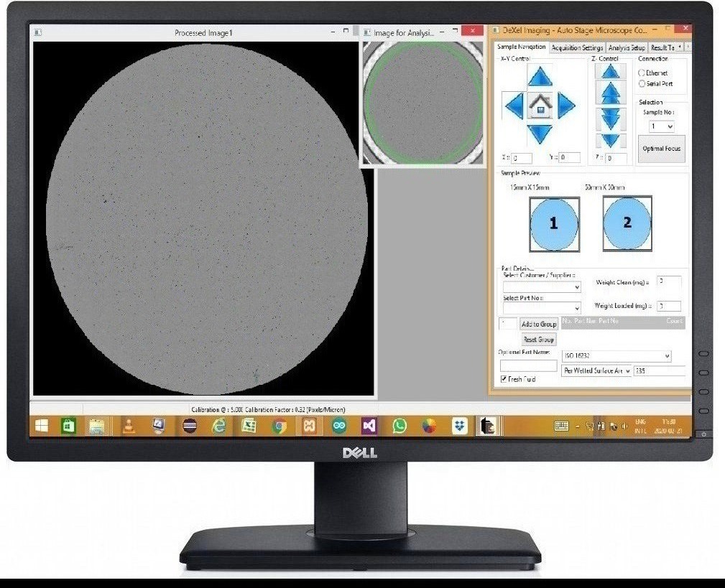
Task: Select the Serial Port connection option
Action: click(642, 84)
